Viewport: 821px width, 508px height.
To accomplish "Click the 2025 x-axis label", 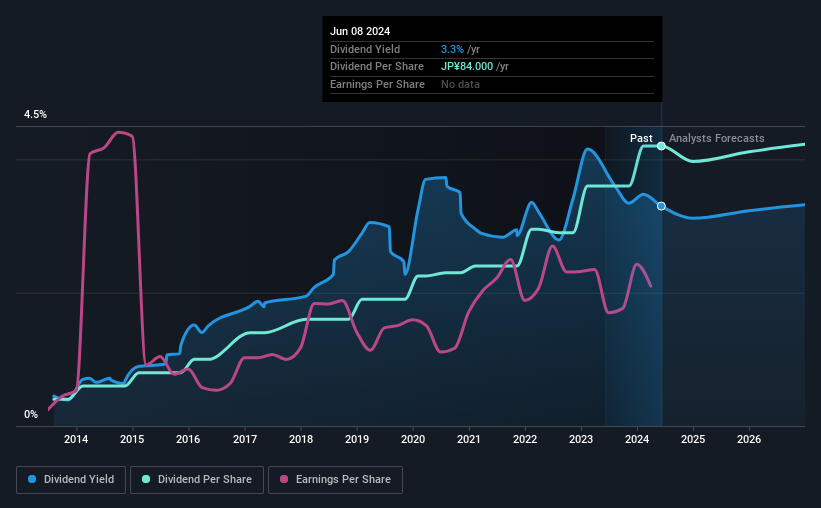I will [693, 439].
